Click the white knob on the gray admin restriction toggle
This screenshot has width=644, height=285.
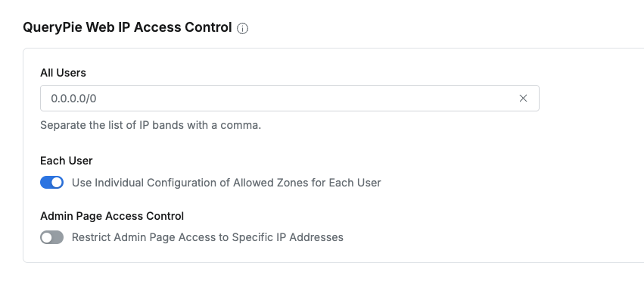point(46,237)
